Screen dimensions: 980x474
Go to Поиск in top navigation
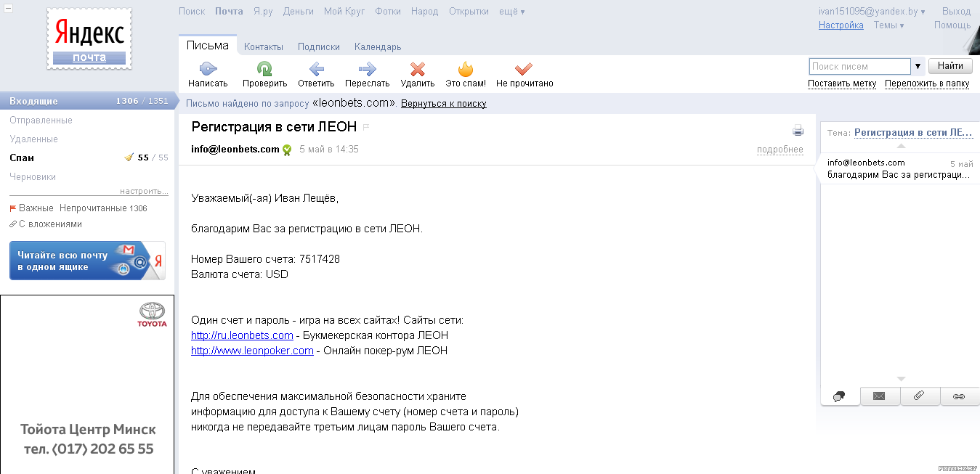click(192, 12)
